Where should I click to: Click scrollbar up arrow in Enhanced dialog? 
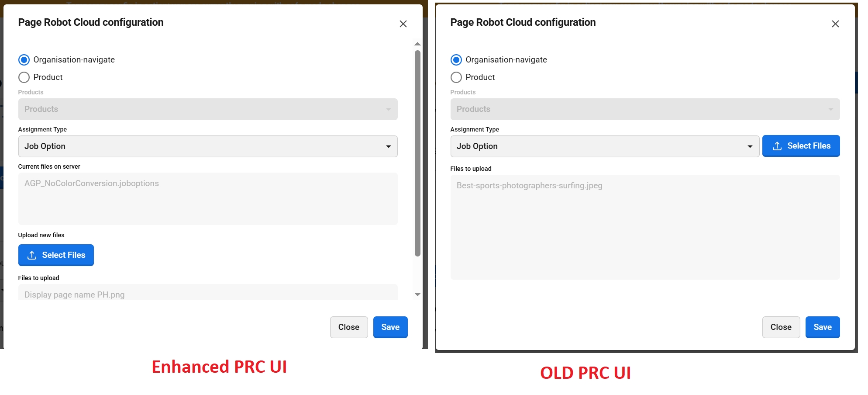pyautogui.click(x=417, y=44)
